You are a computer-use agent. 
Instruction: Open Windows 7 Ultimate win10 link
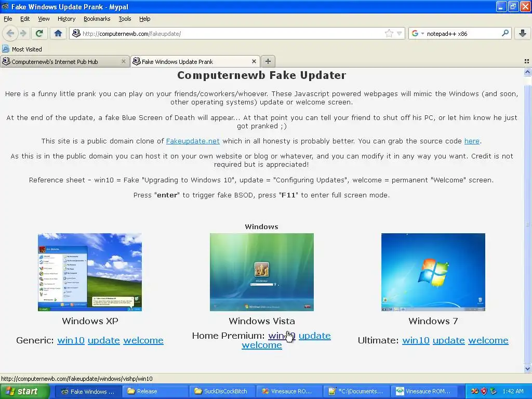tap(416, 340)
